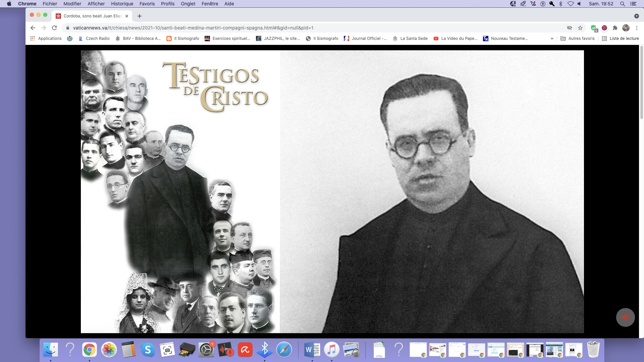The height and width of the screenshot is (362, 644).
Task: Open the tab search dropdown arrow
Action: 636,16
